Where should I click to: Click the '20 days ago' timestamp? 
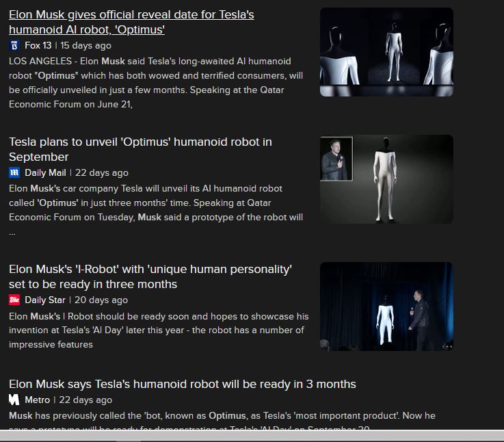click(101, 300)
